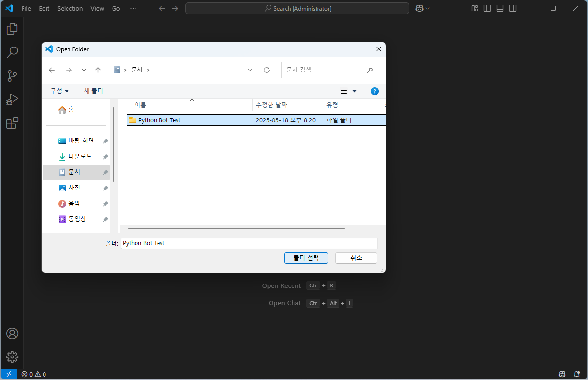Open the Selection menu
The height and width of the screenshot is (380, 588).
point(70,8)
